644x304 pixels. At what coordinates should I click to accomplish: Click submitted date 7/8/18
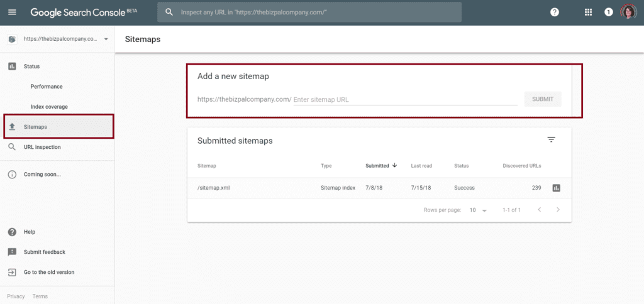click(x=372, y=188)
